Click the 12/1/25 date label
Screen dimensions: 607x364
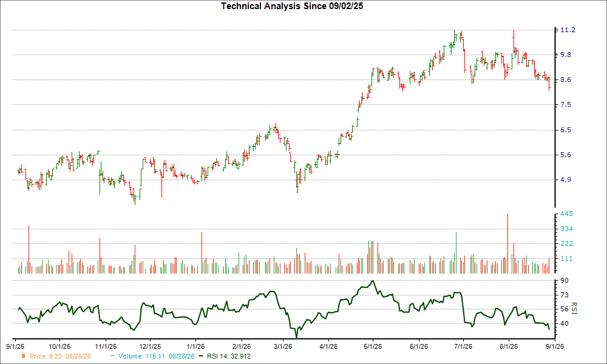click(150, 346)
